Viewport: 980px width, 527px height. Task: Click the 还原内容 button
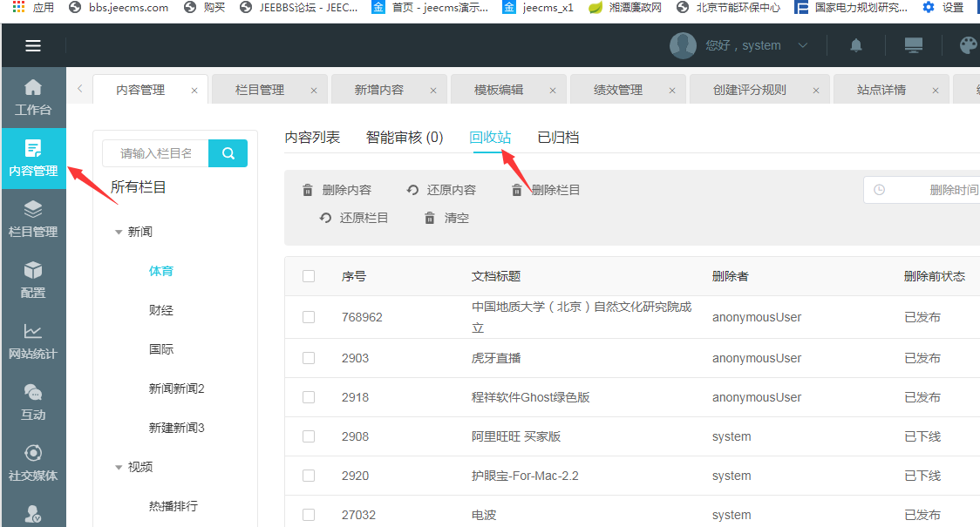point(442,190)
